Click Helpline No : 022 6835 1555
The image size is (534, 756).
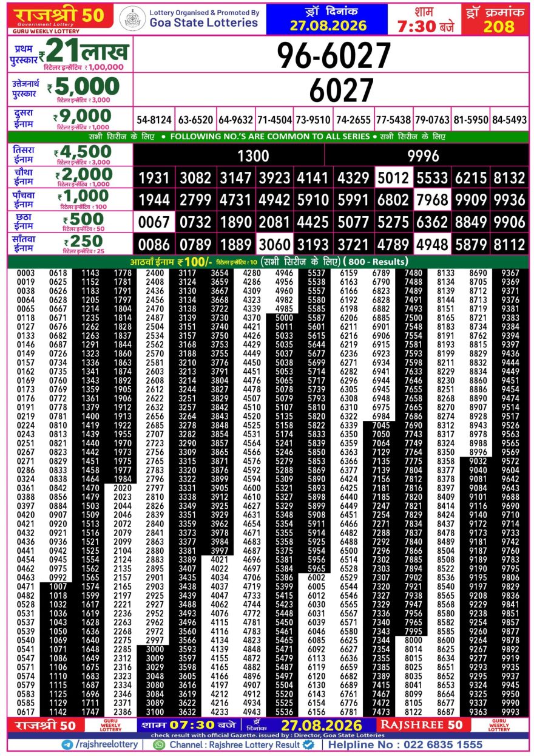click(x=405, y=744)
